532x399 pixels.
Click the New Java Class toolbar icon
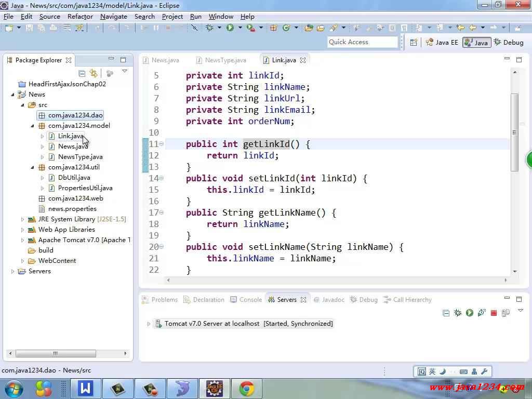pos(286,28)
